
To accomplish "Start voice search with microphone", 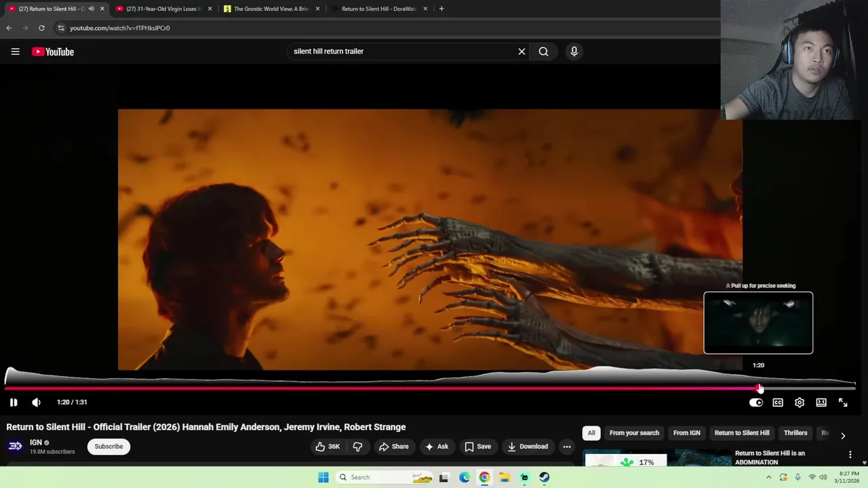I will pos(574,52).
